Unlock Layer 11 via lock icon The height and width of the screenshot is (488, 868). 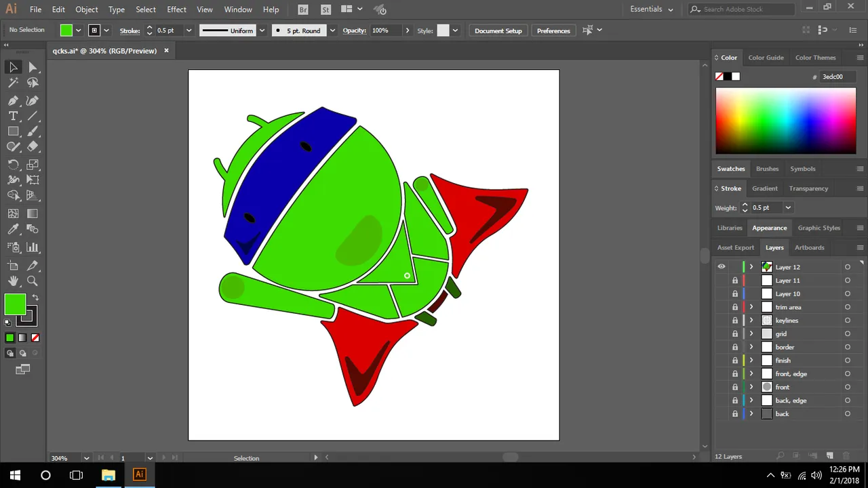tap(735, 281)
